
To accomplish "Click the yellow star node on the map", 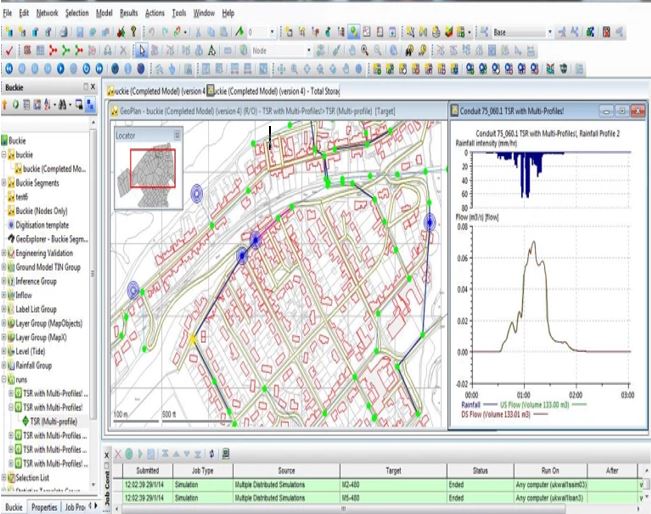I will [x=193, y=339].
